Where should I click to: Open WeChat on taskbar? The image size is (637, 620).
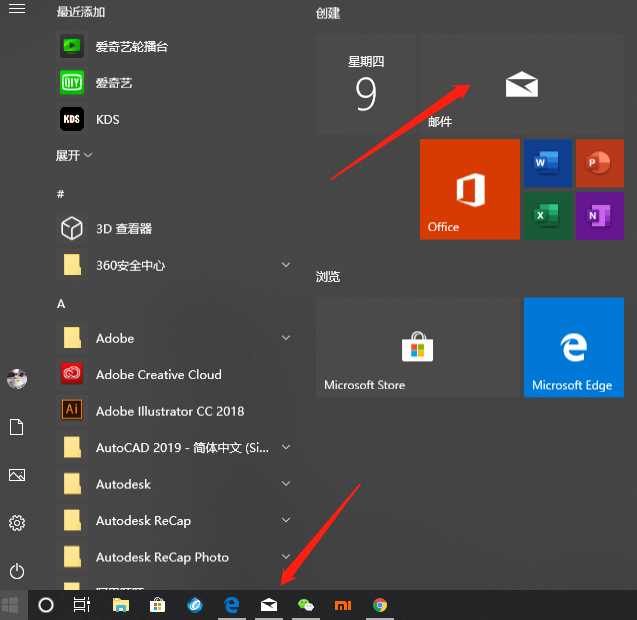pyautogui.click(x=306, y=605)
